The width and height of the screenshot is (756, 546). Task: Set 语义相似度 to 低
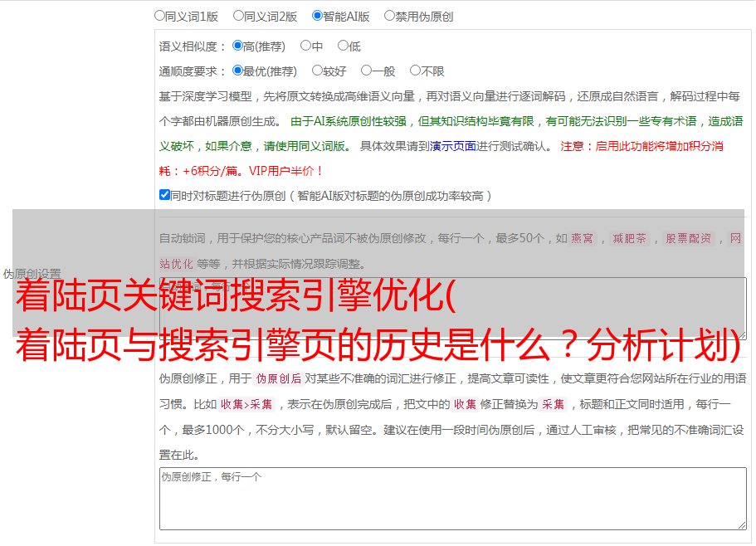[343, 46]
